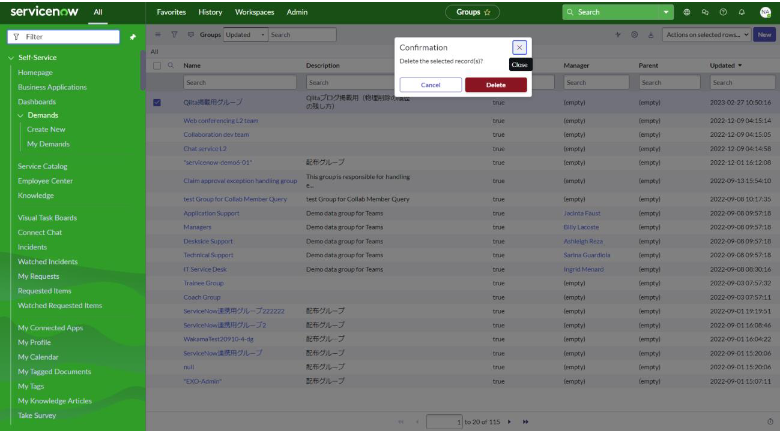Click the Delete button in Confirmation dialog
The height and width of the screenshot is (433, 781).
coord(496,85)
